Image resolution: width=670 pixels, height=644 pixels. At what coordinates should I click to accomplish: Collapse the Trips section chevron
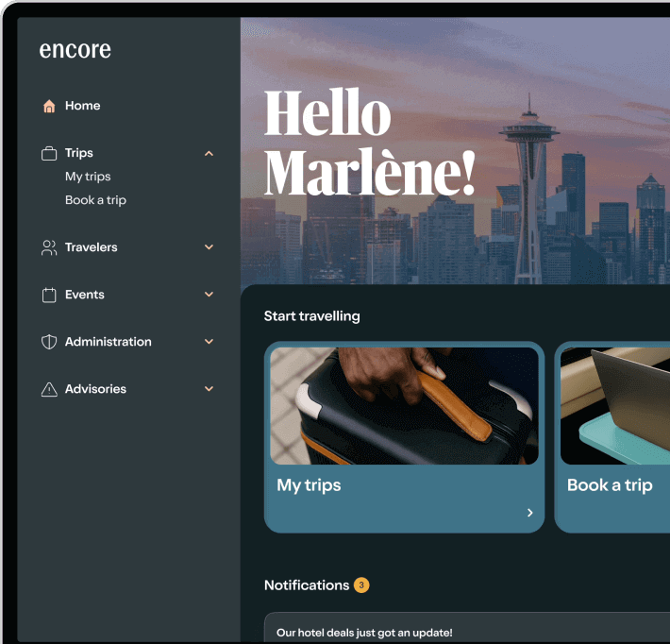point(209,154)
